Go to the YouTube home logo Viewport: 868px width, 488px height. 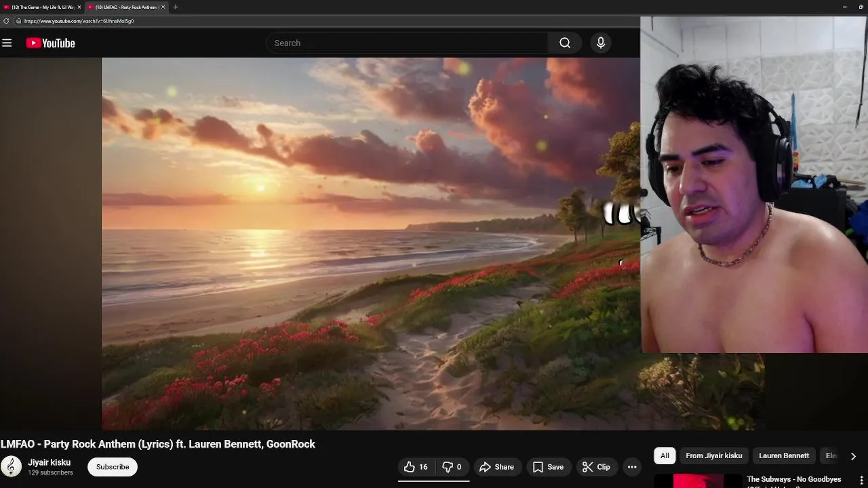click(50, 43)
